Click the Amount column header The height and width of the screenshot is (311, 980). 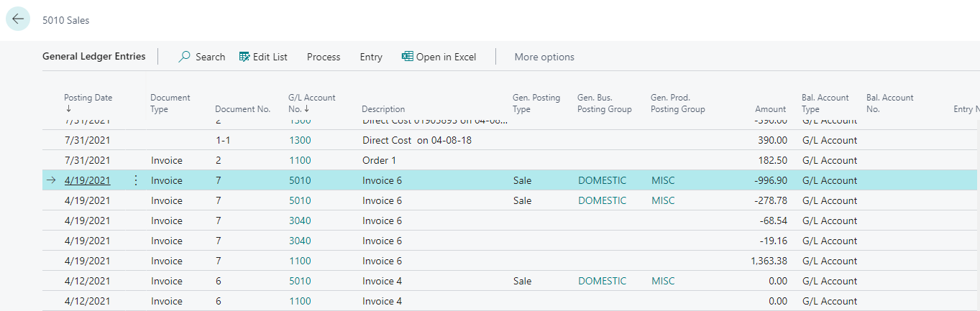[x=771, y=109]
